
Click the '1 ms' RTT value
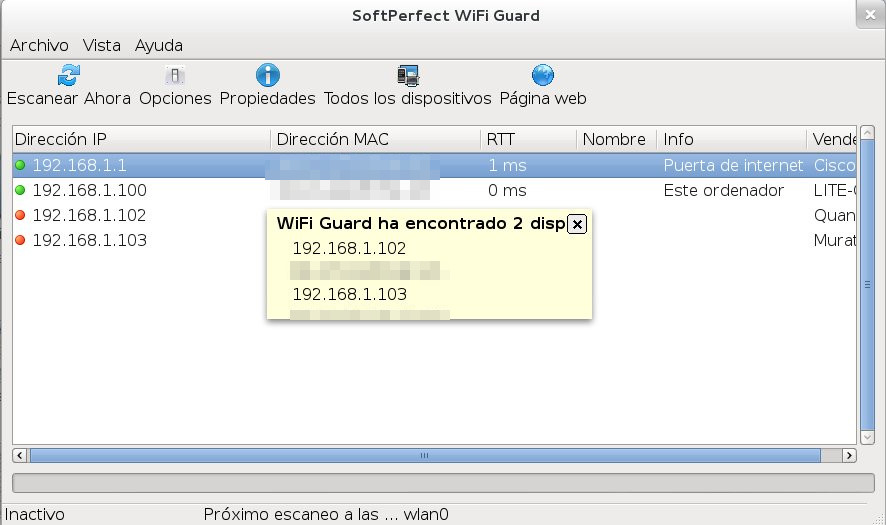tap(507, 165)
